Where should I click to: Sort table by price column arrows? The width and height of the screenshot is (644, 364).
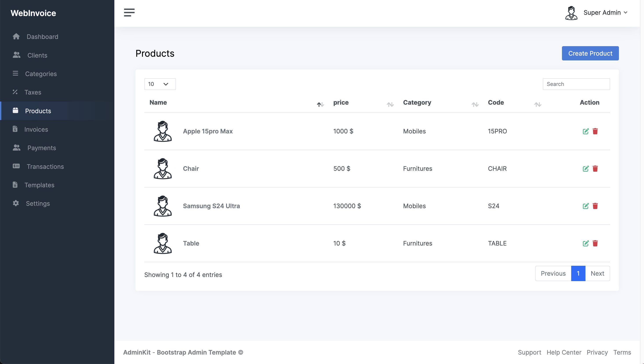tap(390, 104)
